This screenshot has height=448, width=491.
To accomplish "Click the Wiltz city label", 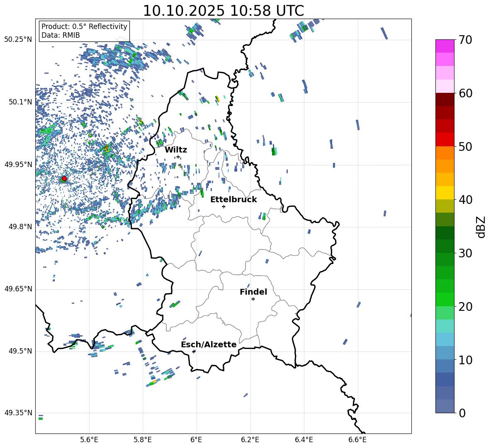I will [176, 150].
